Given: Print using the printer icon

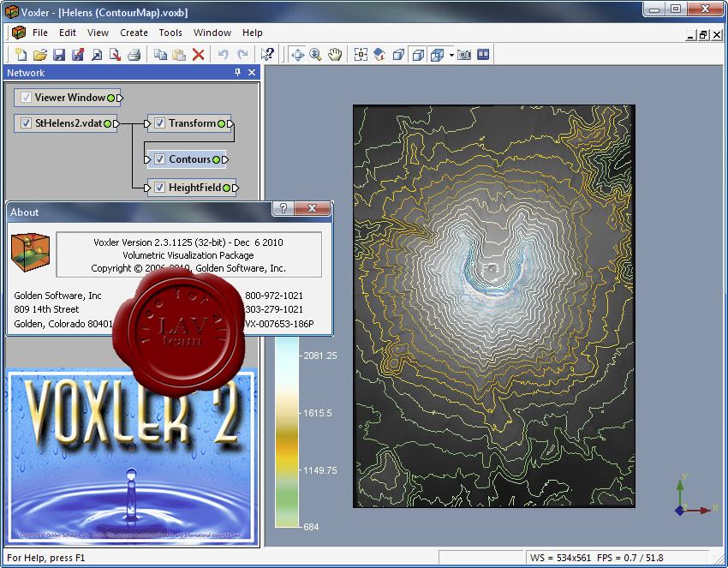Looking at the screenshot, I should click(x=134, y=55).
